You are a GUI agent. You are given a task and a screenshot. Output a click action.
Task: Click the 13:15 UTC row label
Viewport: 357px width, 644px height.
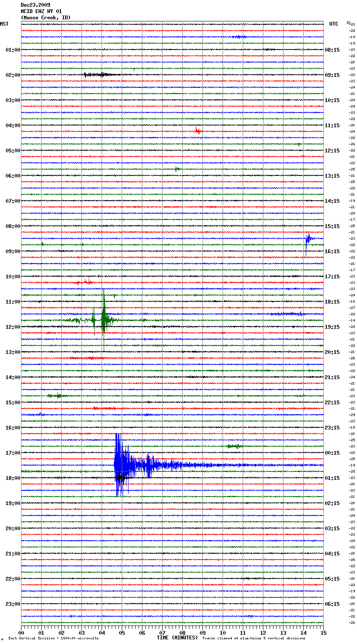coord(332,176)
